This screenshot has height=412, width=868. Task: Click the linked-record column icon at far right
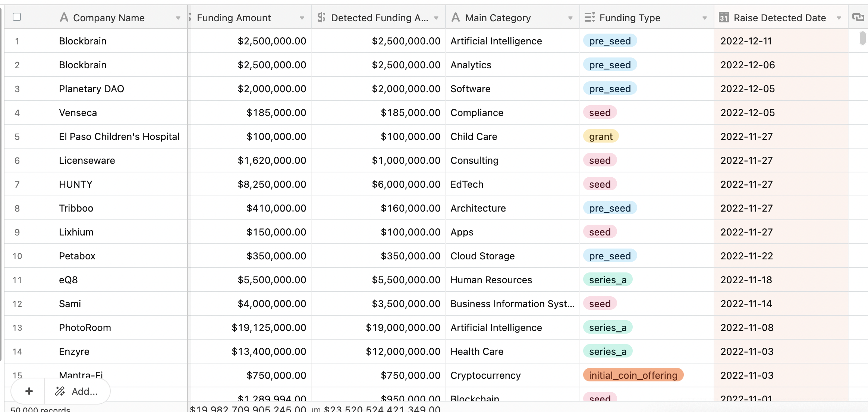click(x=858, y=18)
